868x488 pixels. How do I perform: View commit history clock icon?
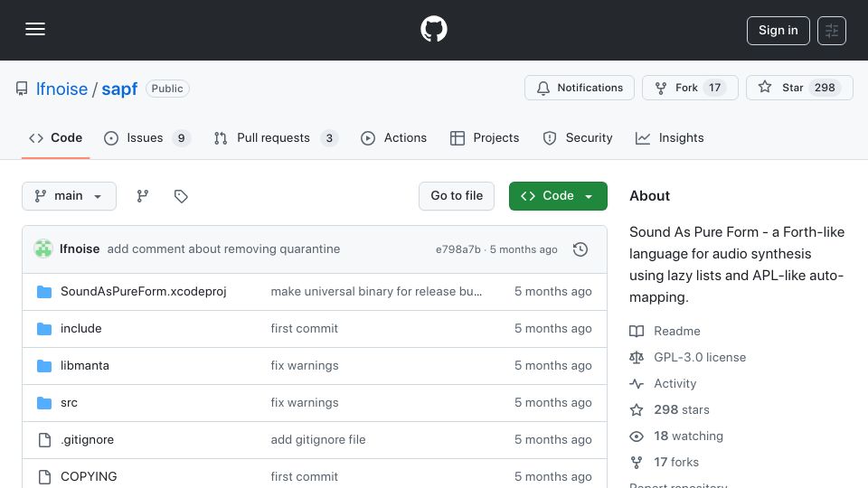click(x=580, y=249)
